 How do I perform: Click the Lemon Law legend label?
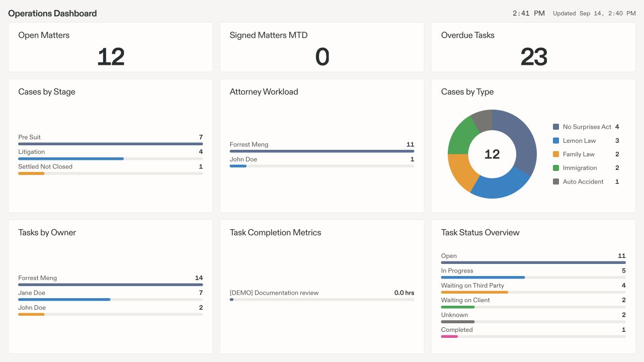[580, 141]
